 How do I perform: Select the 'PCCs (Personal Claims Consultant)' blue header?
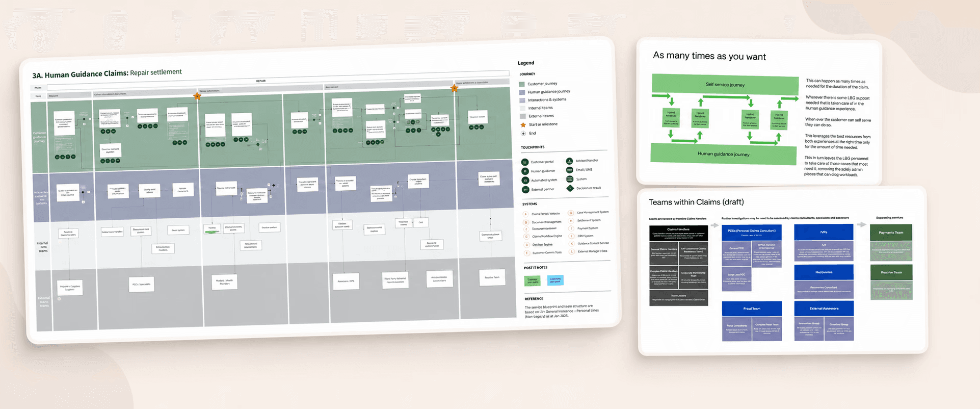pos(752,233)
